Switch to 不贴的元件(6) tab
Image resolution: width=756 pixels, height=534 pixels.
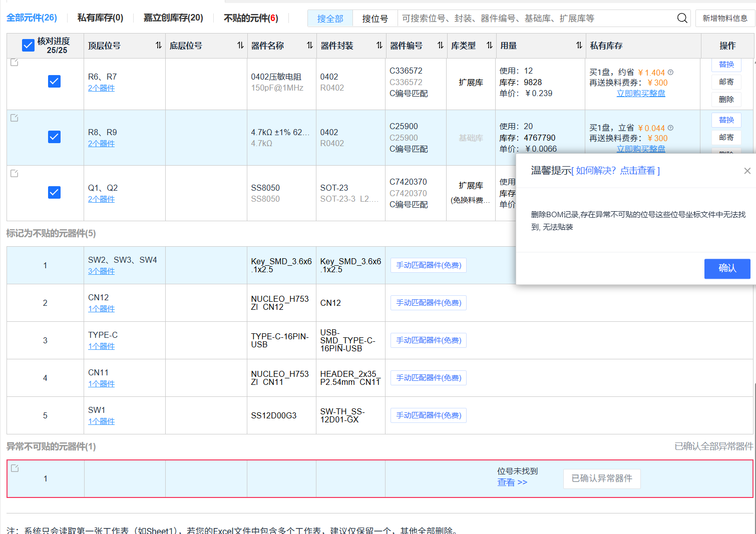(x=251, y=18)
